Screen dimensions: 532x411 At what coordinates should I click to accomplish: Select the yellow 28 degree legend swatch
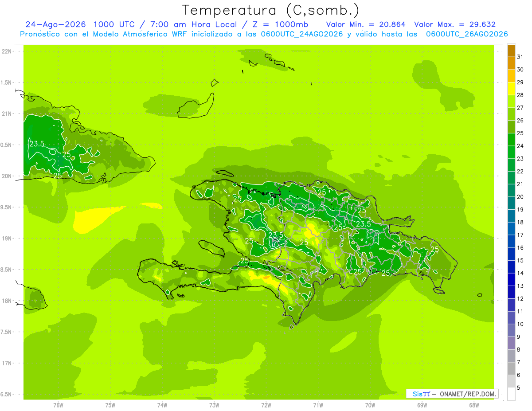tap(511, 90)
